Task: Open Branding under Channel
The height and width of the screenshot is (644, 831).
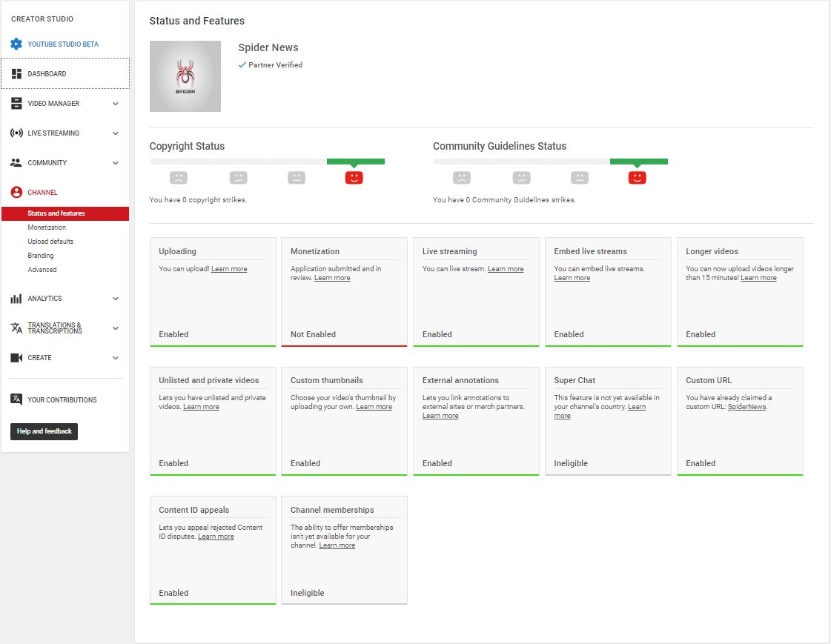Action: 41,255
